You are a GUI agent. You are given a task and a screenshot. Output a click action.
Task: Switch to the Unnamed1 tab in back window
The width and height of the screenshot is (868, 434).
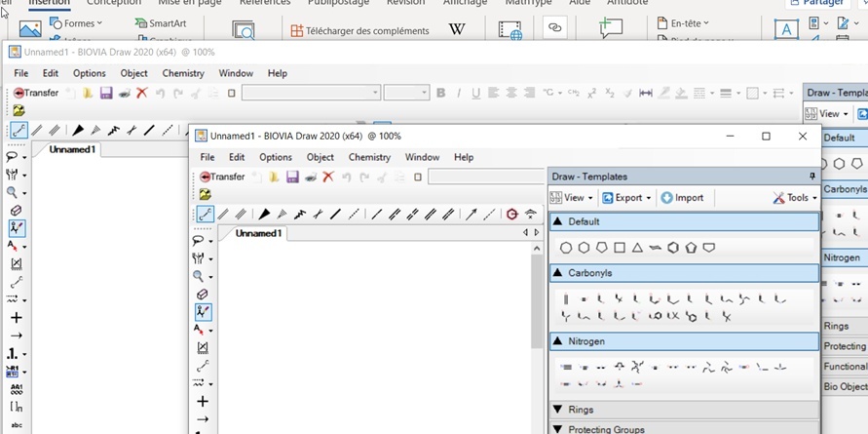point(72,149)
